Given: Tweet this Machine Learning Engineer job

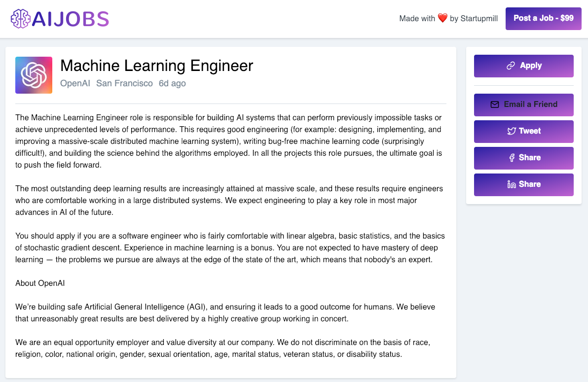Looking at the screenshot, I should 523,131.
